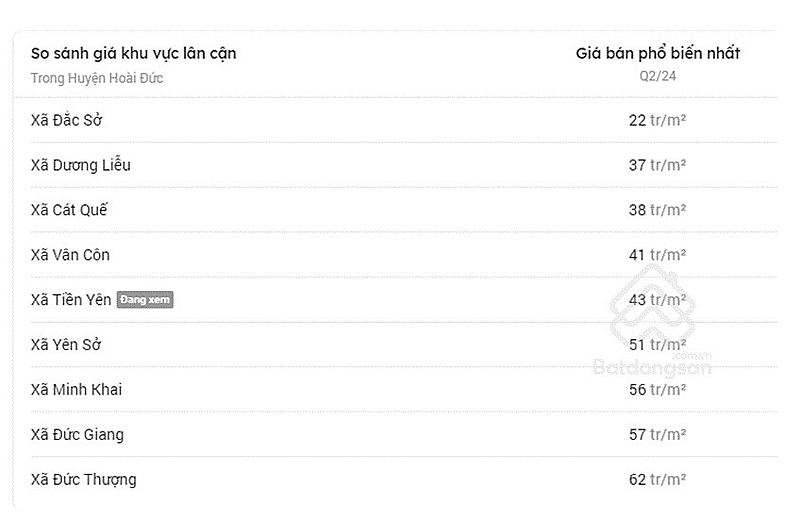800x522 pixels.
Task: Select the Xã Cát Quế row
Action: point(404,210)
